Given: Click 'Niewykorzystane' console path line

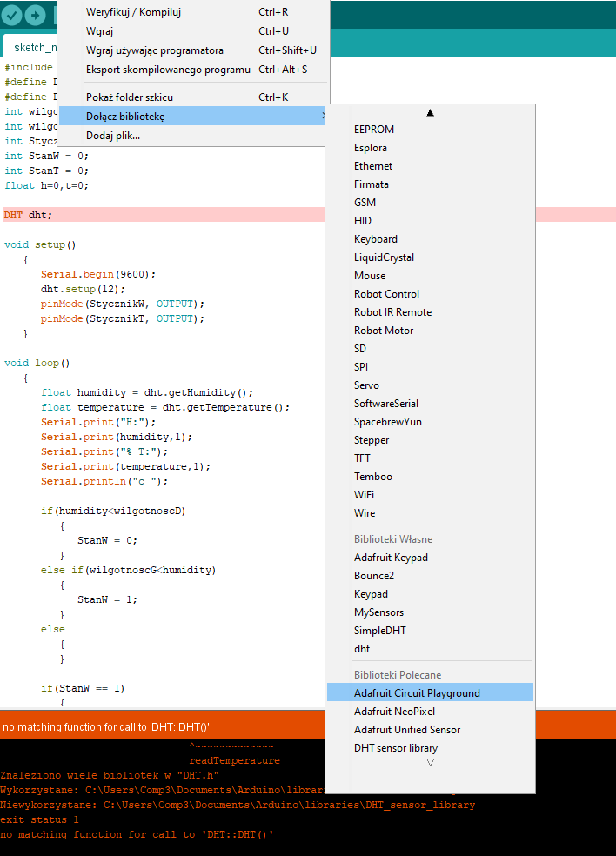Looking at the screenshot, I should tap(238, 805).
